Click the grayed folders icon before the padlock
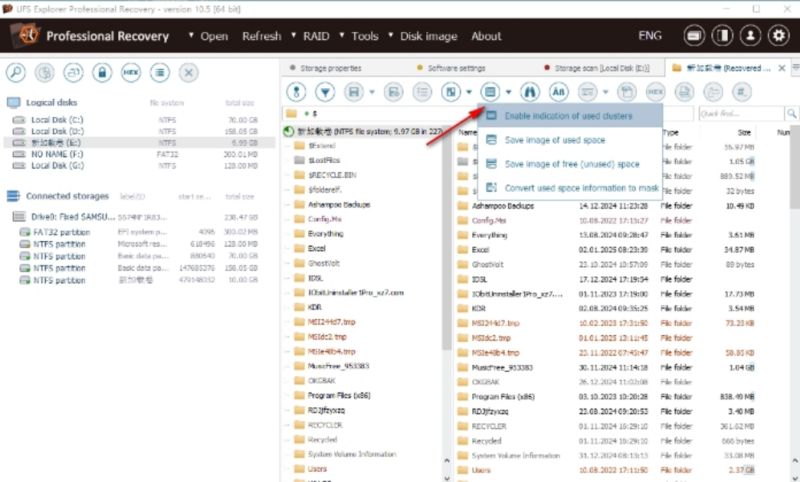The width and height of the screenshot is (800, 482). (73, 72)
